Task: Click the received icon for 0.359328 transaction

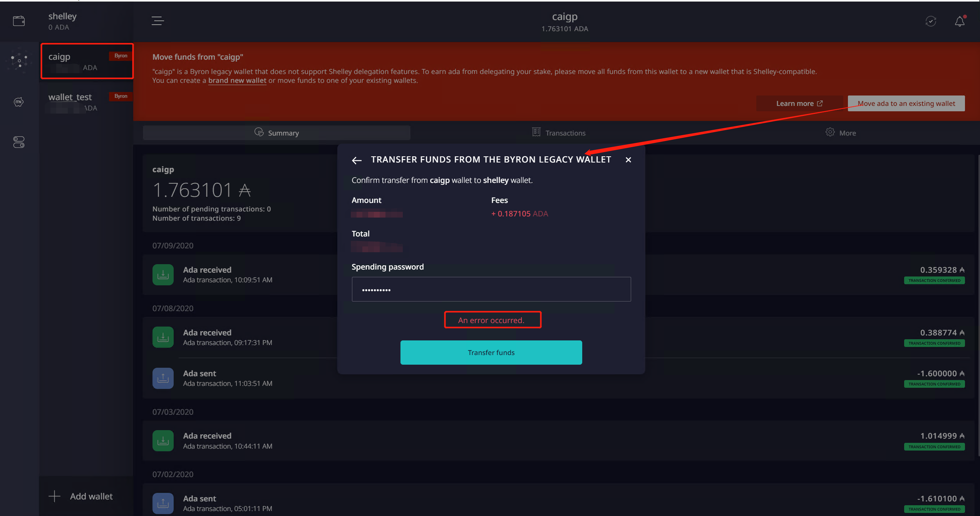Action: click(163, 275)
